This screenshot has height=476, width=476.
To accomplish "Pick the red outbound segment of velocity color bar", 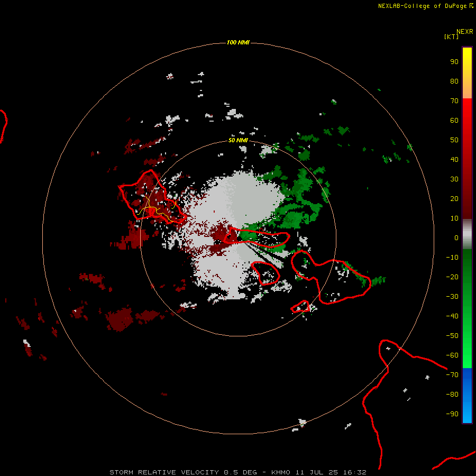I will click(x=467, y=159).
